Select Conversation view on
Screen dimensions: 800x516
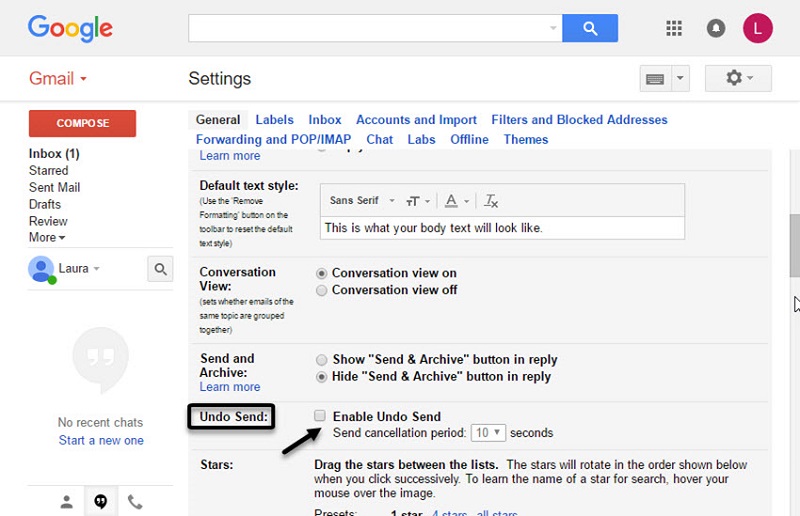(321, 274)
